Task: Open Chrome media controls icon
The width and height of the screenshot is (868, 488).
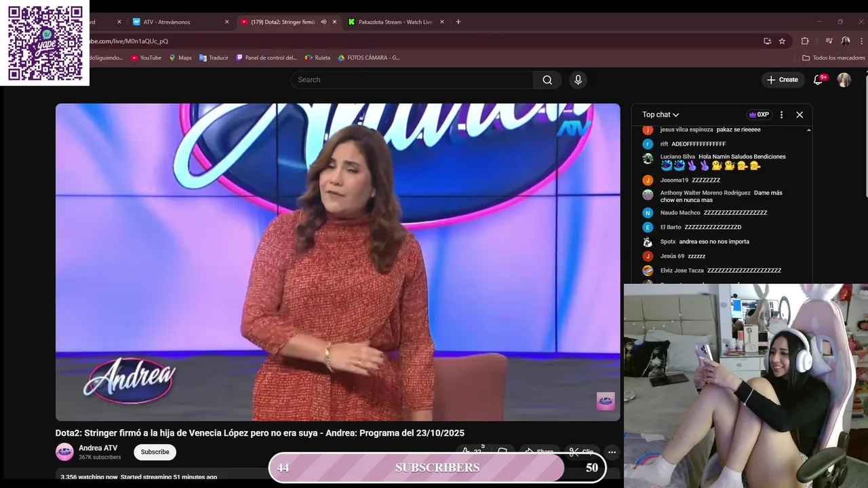Action: pyautogui.click(x=829, y=41)
